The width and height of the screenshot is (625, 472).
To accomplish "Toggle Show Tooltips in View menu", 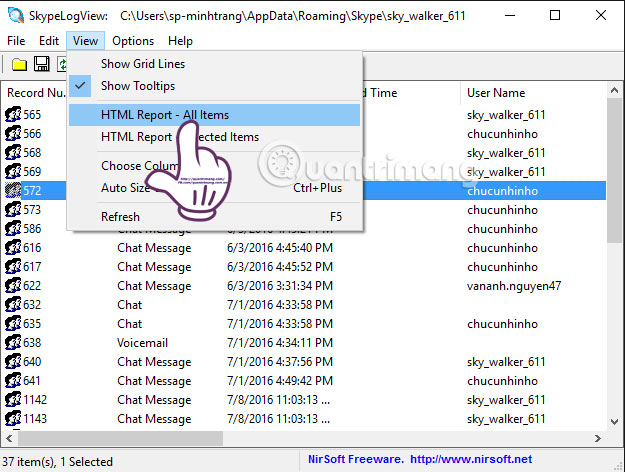I will (x=214, y=86).
